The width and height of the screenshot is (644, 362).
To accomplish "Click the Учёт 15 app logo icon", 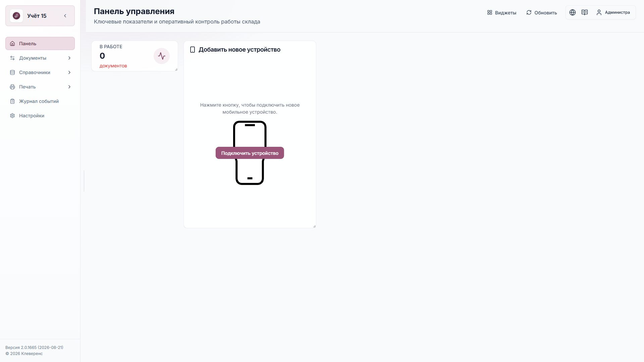I will point(16,16).
